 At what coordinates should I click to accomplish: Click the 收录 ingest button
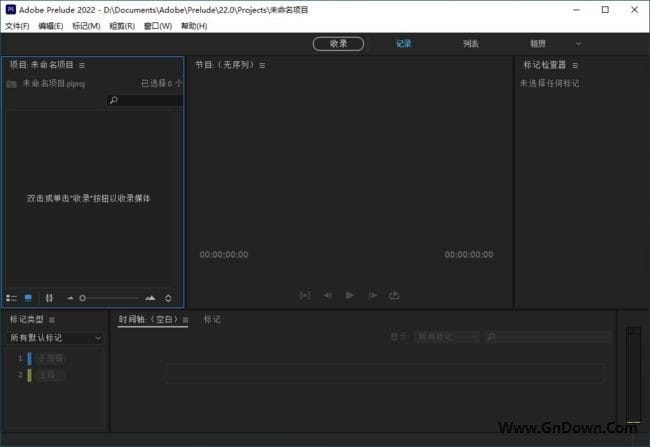tap(338, 44)
